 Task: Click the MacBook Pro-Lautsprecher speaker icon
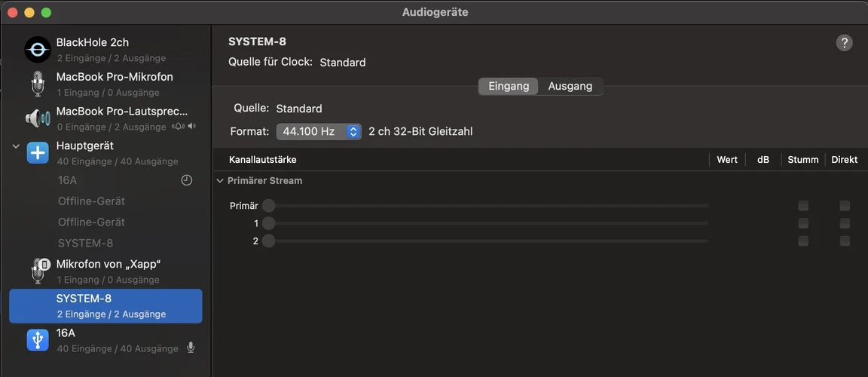(x=38, y=118)
